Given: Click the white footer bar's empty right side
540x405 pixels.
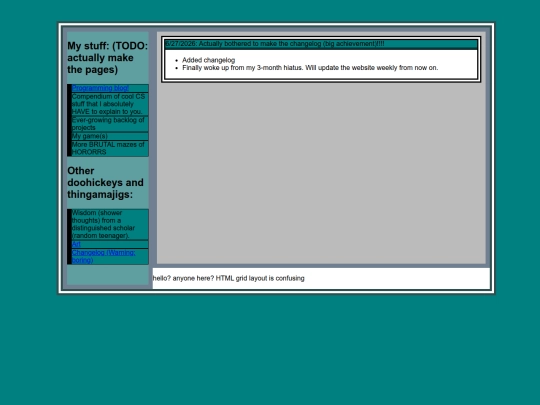Looking at the screenshot, I should 396,278.
